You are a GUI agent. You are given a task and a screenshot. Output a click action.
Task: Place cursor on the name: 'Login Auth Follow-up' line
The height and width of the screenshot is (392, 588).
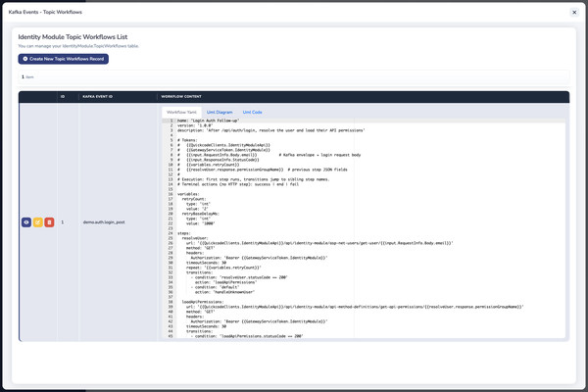(x=208, y=121)
